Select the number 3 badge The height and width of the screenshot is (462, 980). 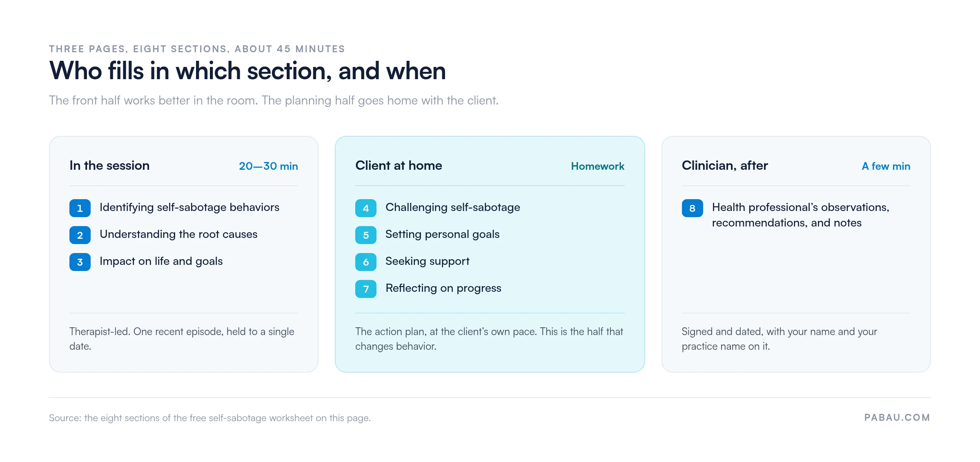80,262
